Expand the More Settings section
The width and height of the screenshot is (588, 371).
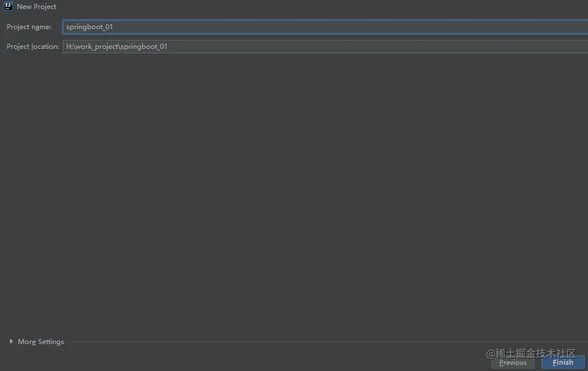coord(11,341)
